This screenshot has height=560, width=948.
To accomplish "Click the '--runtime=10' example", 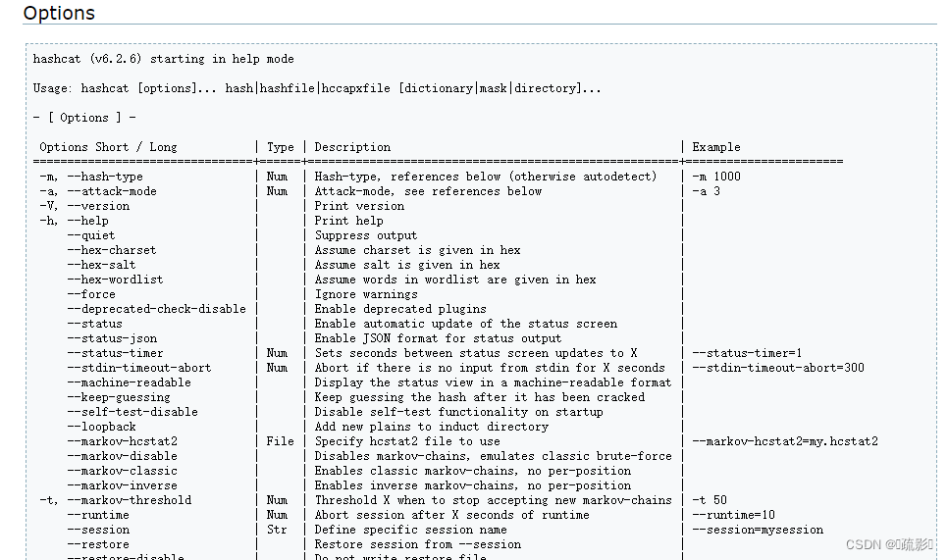I will click(733, 515).
